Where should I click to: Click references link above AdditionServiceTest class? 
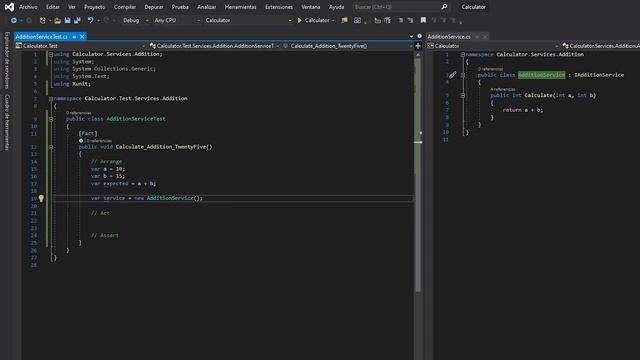point(78,113)
